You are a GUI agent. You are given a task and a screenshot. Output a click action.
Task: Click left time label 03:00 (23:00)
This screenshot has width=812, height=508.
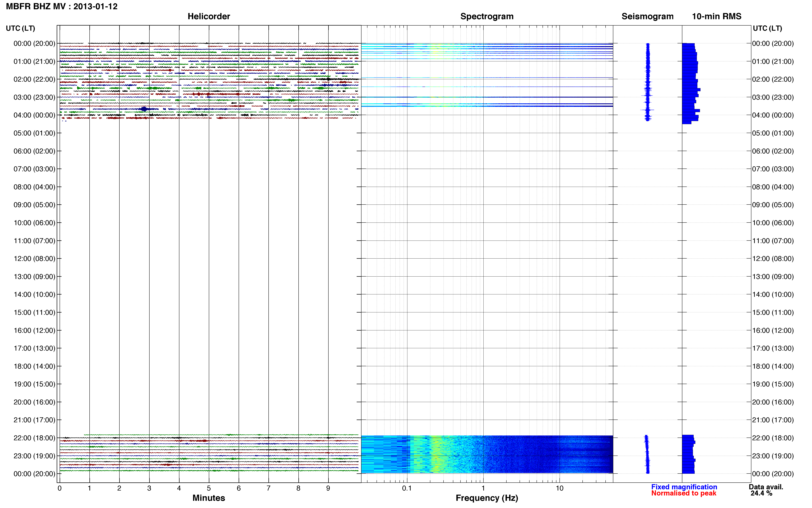pyautogui.click(x=34, y=97)
